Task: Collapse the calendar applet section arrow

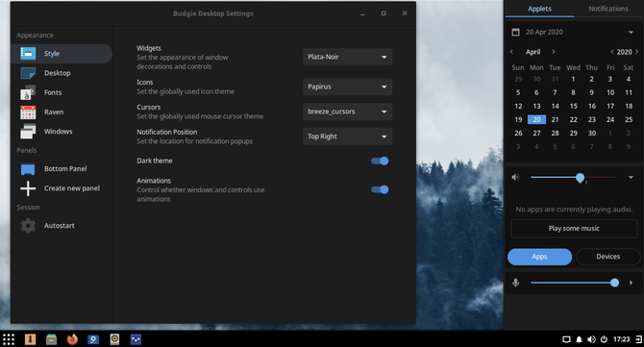Action: tap(631, 32)
